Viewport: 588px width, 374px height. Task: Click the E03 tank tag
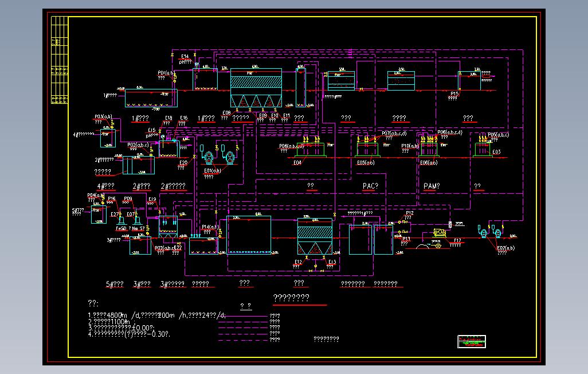click(x=496, y=151)
